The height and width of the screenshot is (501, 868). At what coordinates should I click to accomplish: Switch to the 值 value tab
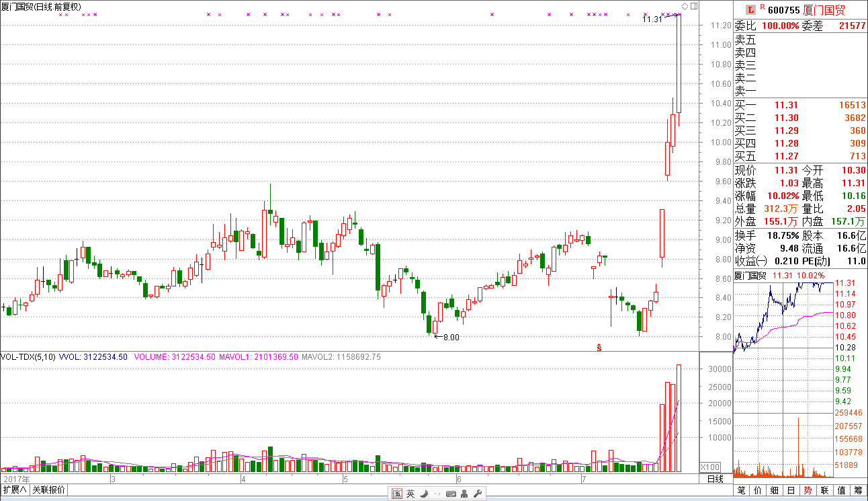840,491
